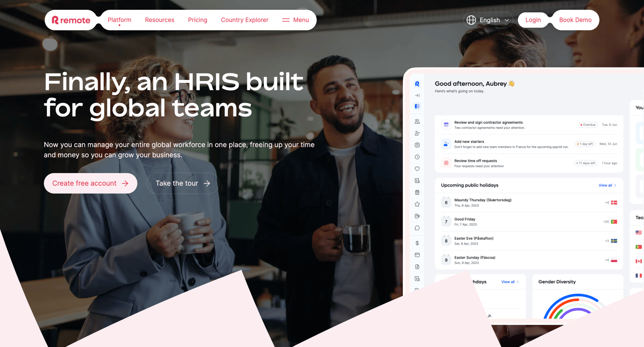This screenshot has width=644, height=347.
Task: Open Review time off requests task
Action: click(x=529, y=163)
